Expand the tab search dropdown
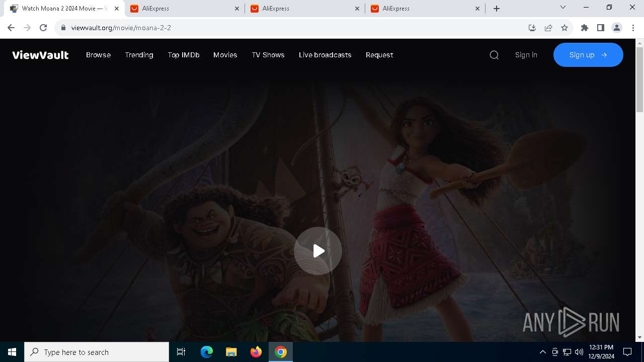Image resolution: width=644 pixels, height=362 pixels. [x=563, y=7]
